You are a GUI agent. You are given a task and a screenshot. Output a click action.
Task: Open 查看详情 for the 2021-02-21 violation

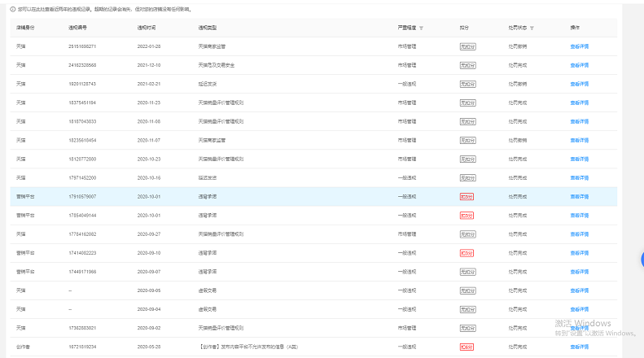point(579,84)
